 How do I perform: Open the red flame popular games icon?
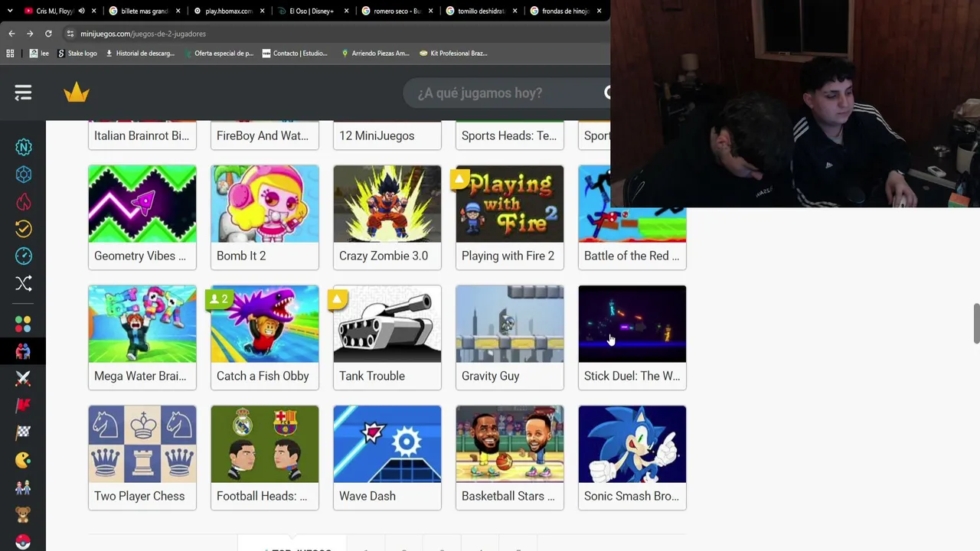(x=23, y=202)
